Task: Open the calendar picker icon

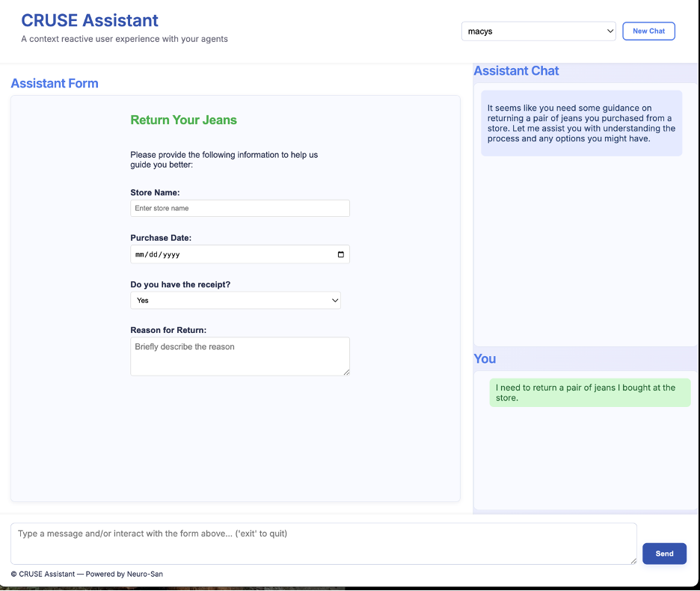Action: [x=340, y=254]
